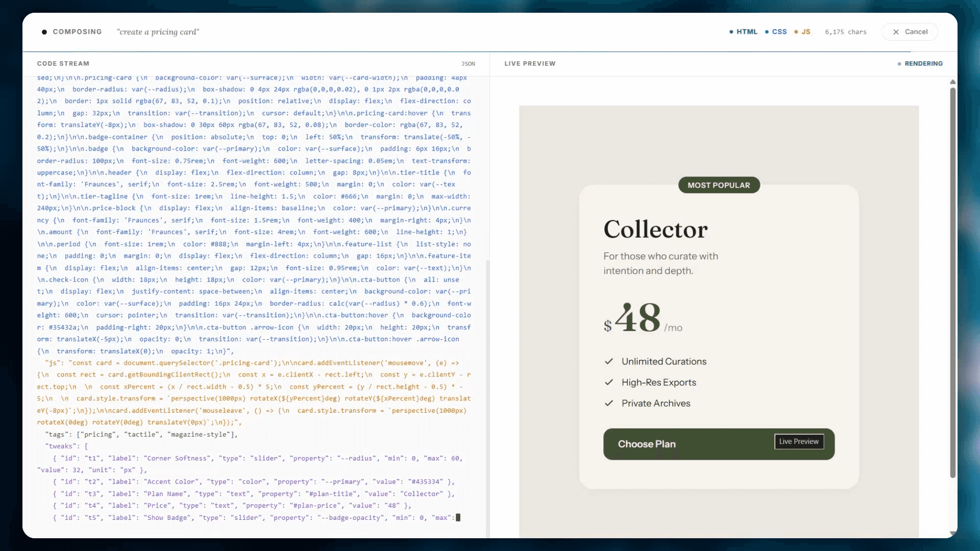Click the Unlimited Curations feature text

coord(664,361)
